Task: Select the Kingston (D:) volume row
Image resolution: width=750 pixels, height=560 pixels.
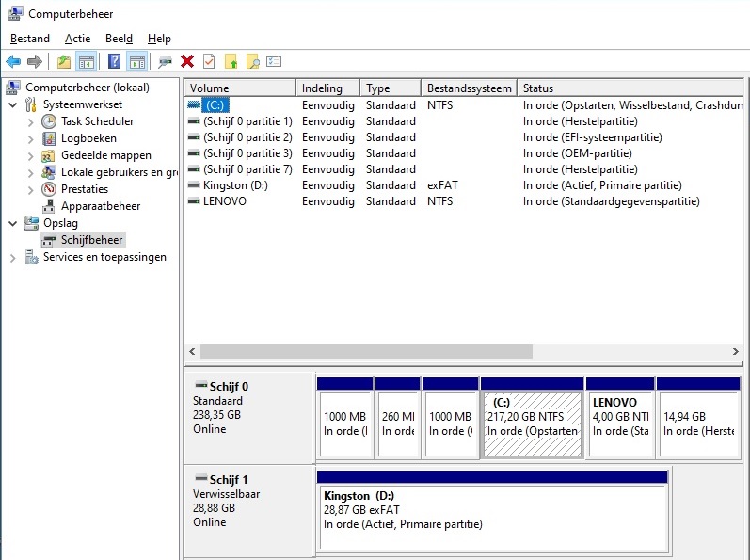Action: pos(235,185)
